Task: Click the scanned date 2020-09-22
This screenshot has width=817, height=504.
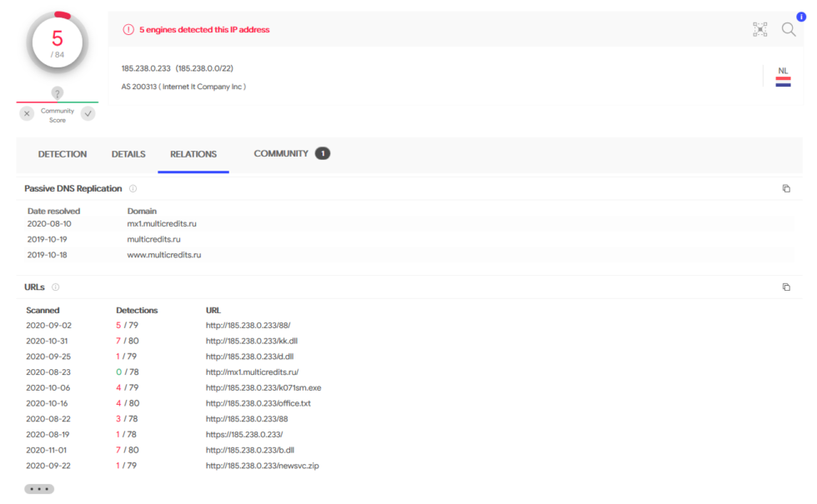Action: (x=48, y=466)
